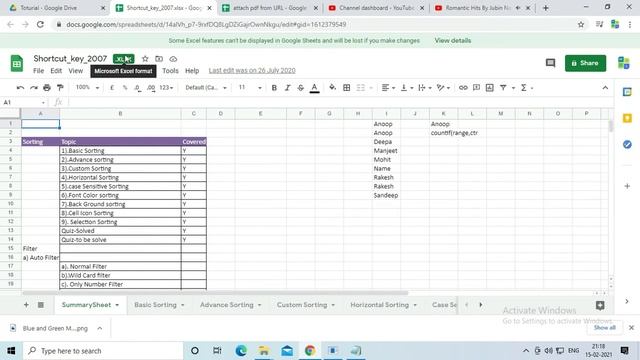
Task: Open the Sheets home icon
Action: coord(17,63)
